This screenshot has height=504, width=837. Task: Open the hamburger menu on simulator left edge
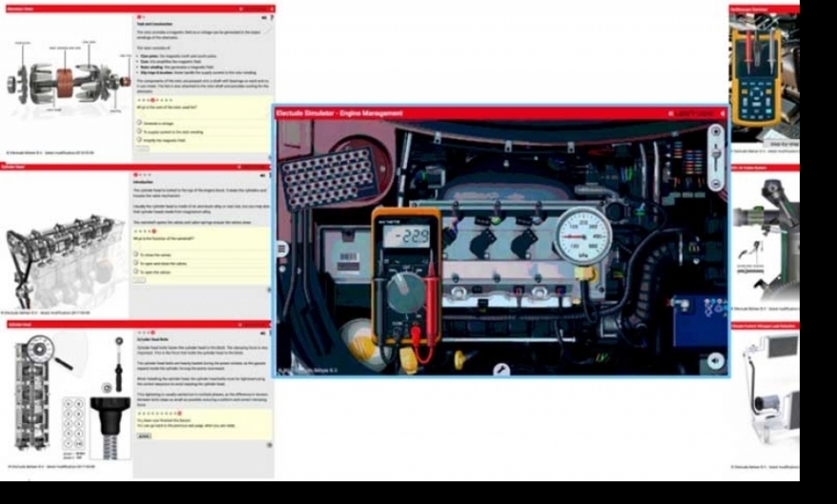282,248
